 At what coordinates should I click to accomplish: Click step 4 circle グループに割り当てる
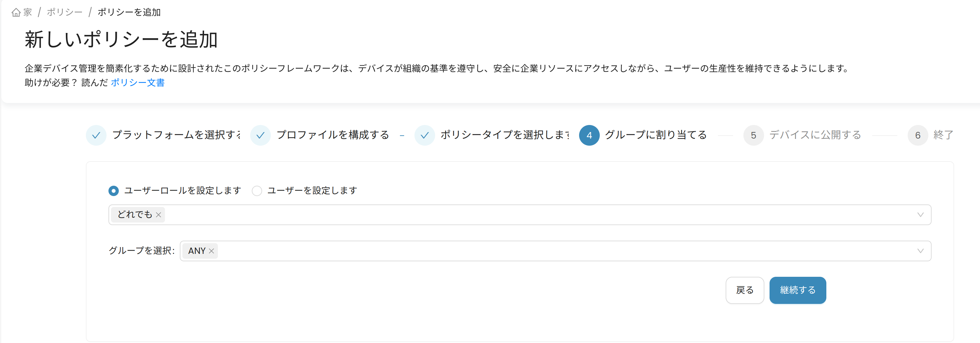coord(589,135)
